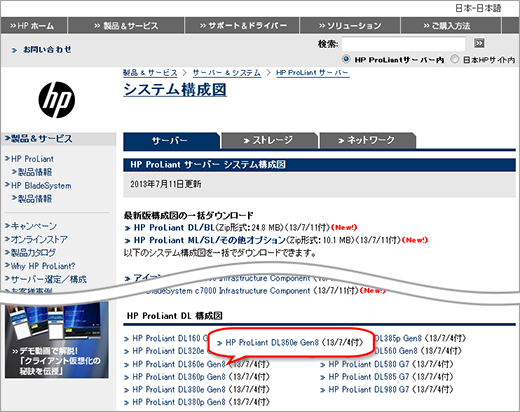Focus the 検索 search input field
520x412 pixels.
point(404,44)
